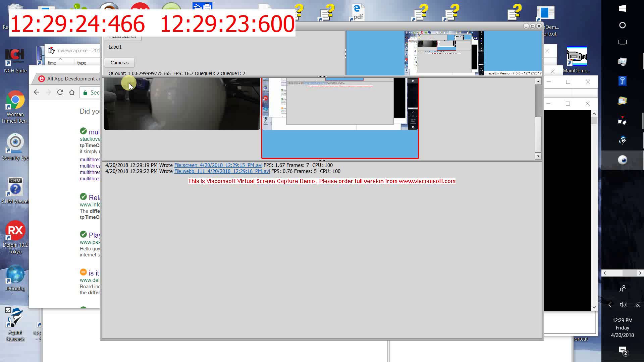
Task: Go to Chrome home page icon
Action: coord(72,92)
